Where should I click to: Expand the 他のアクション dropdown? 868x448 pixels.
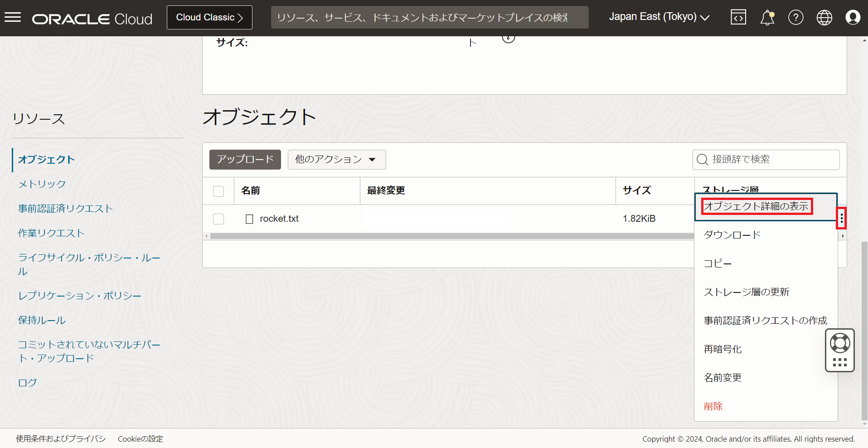pyautogui.click(x=336, y=160)
